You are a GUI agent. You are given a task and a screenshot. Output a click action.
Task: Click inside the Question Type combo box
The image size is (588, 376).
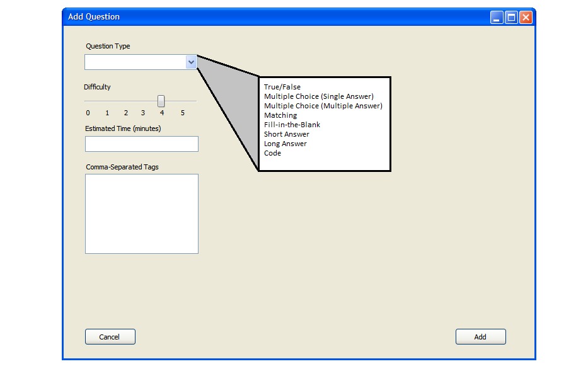(135, 62)
